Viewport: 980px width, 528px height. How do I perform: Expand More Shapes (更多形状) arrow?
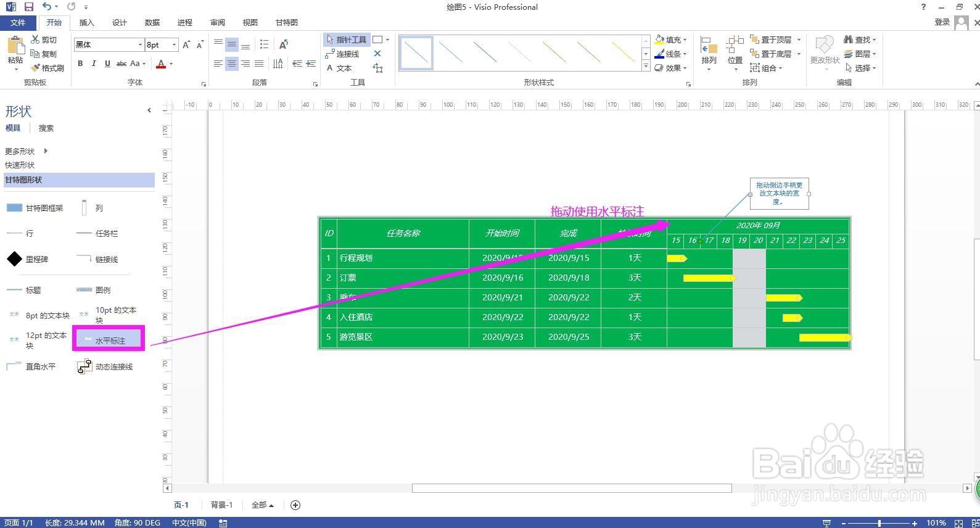(x=46, y=151)
